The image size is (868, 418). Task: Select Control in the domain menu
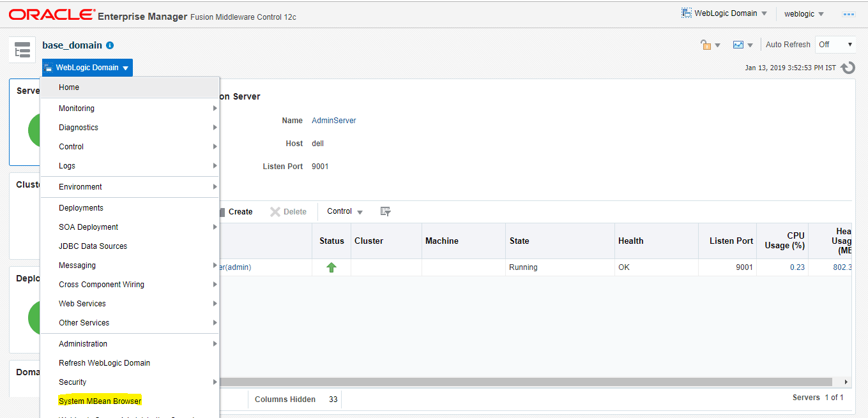tap(130, 147)
